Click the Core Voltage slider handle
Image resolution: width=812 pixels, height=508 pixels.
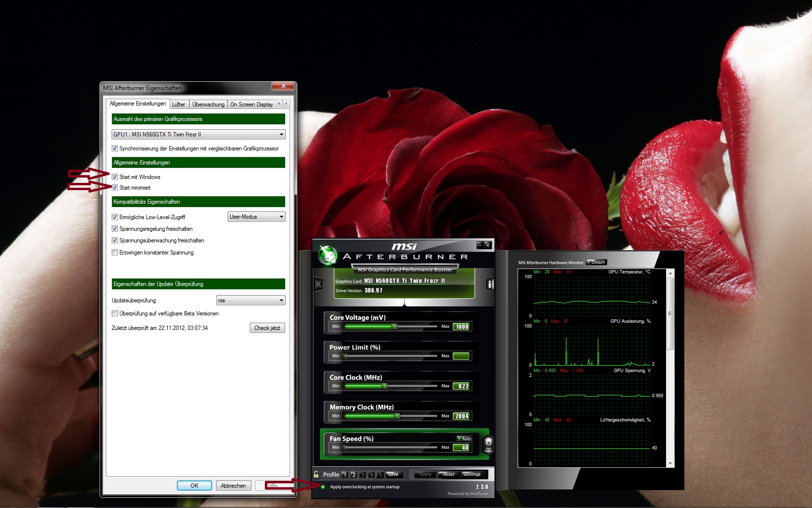click(394, 327)
